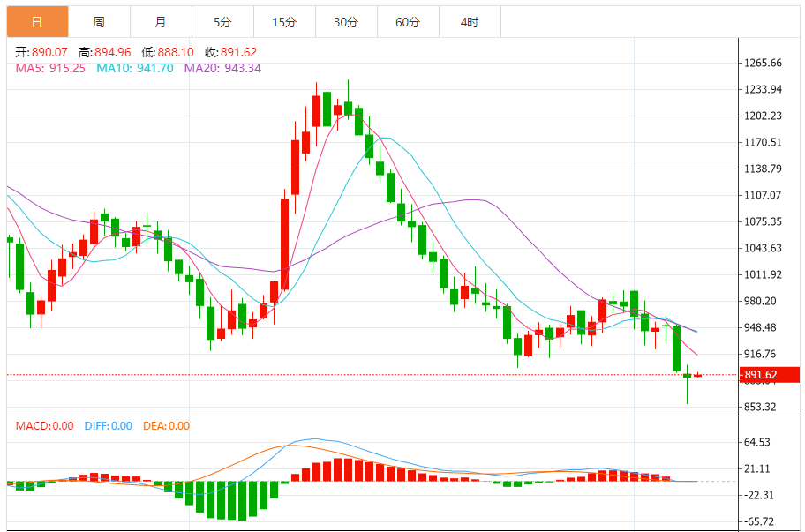
Task: Click the 1233.94 price axis label
Action: pyautogui.click(x=763, y=89)
